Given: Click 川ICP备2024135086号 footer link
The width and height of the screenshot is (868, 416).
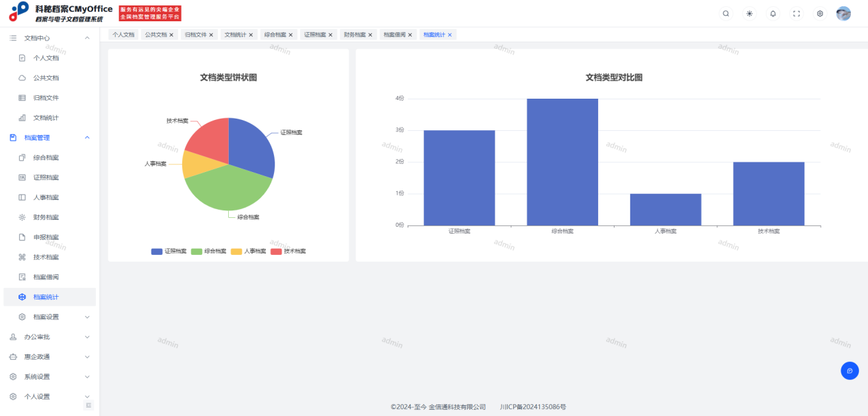Looking at the screenshot, I should tap(533, 407).
